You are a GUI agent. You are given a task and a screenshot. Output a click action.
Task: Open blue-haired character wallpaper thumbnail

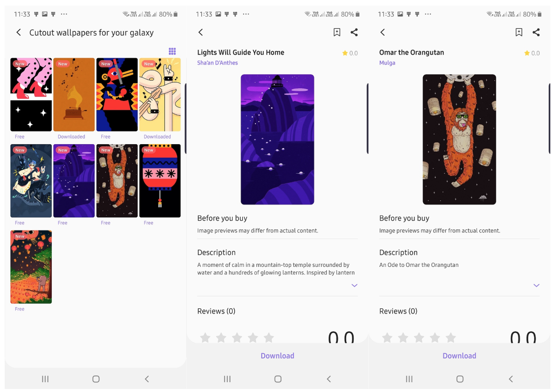point(31,181)
